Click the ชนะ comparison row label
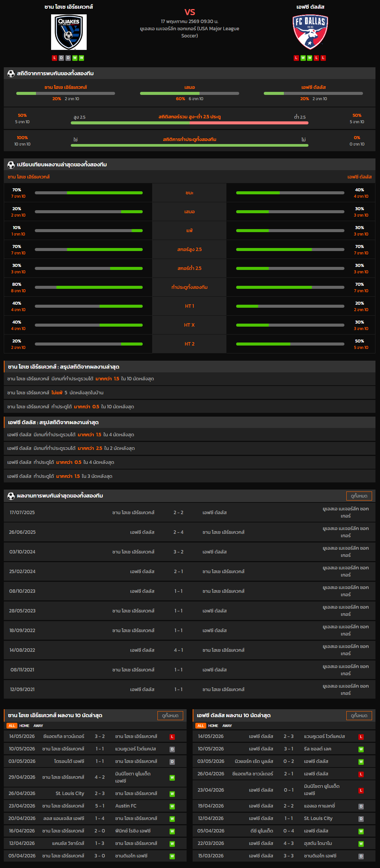Screen dimensions: 380x868 pos(189,193)
